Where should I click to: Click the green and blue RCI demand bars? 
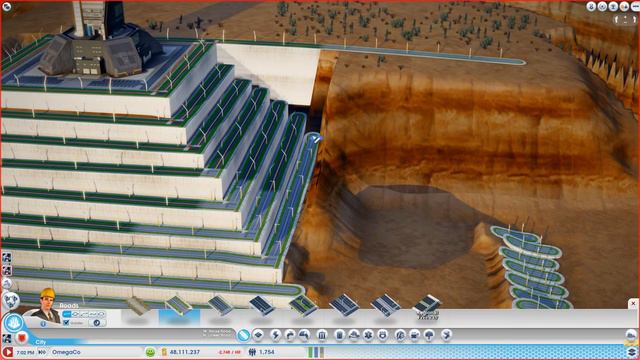click(316, 352)
